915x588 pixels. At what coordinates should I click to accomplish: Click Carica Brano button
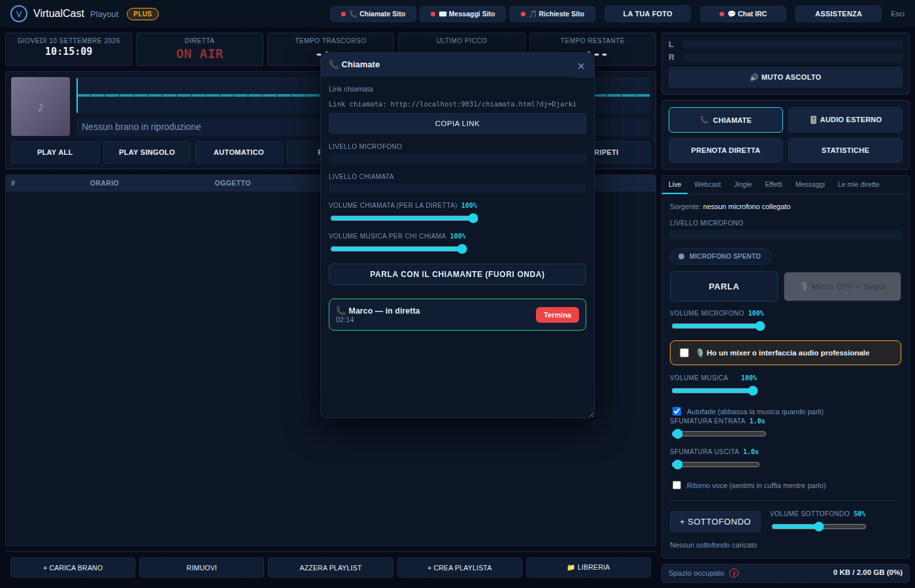pyautogui.click(x=73, y=567)
